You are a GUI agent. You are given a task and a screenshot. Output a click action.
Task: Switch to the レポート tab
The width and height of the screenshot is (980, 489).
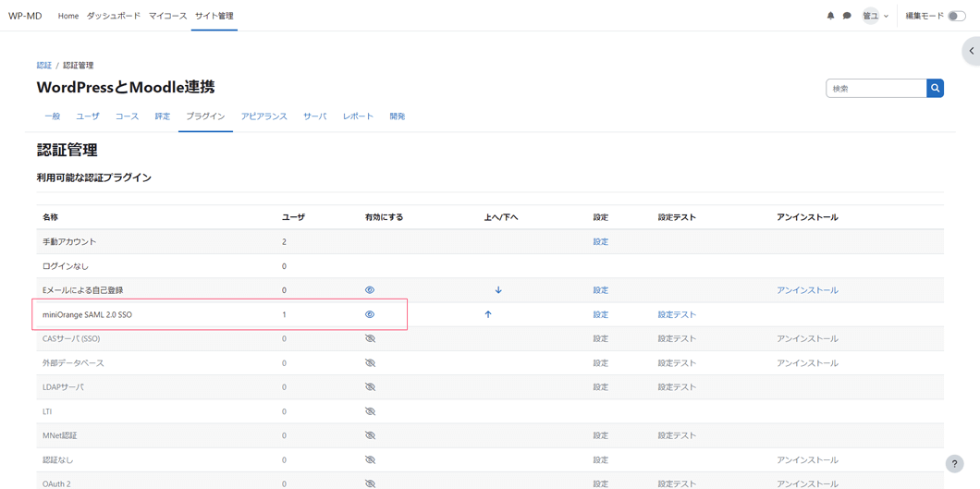pyautogui.click(x=358, y=116)
